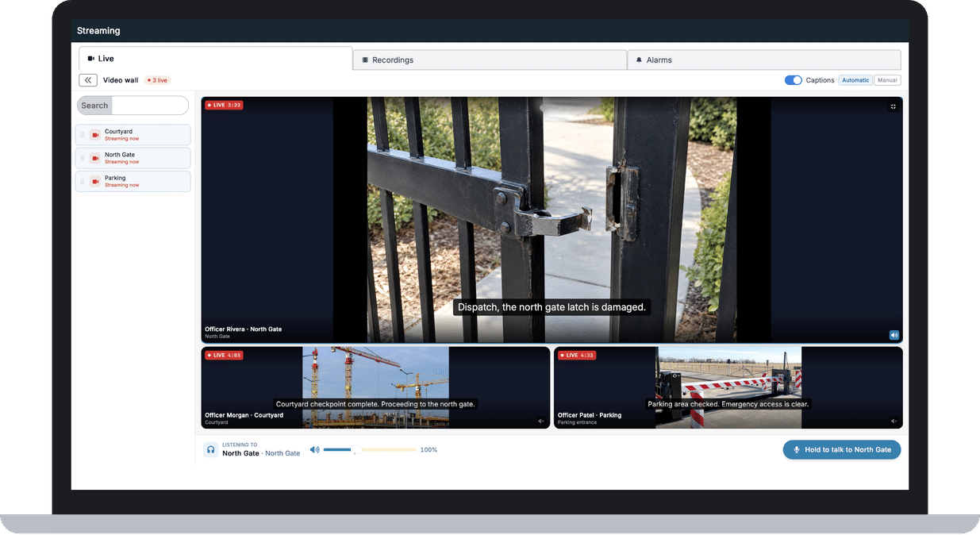The image size is (980, 535).
Task: Click speaker icon on North Gate video tile
Action: click(x=894, y=335)
